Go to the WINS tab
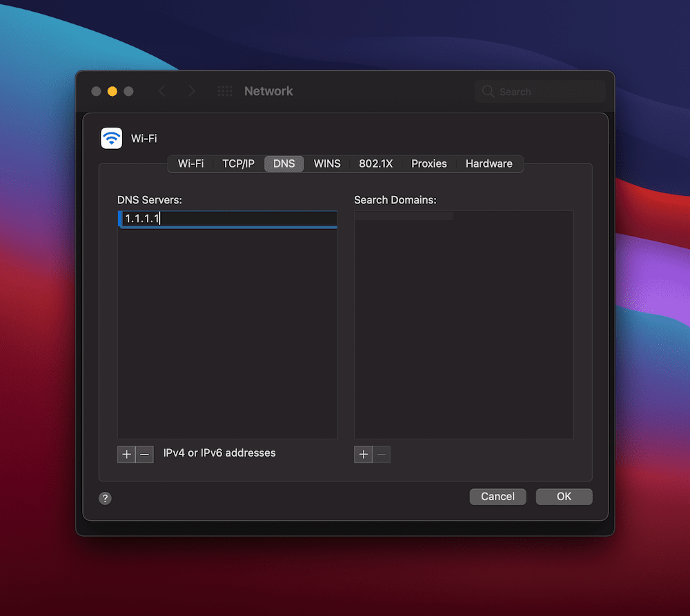 click(x=327, y=163)
